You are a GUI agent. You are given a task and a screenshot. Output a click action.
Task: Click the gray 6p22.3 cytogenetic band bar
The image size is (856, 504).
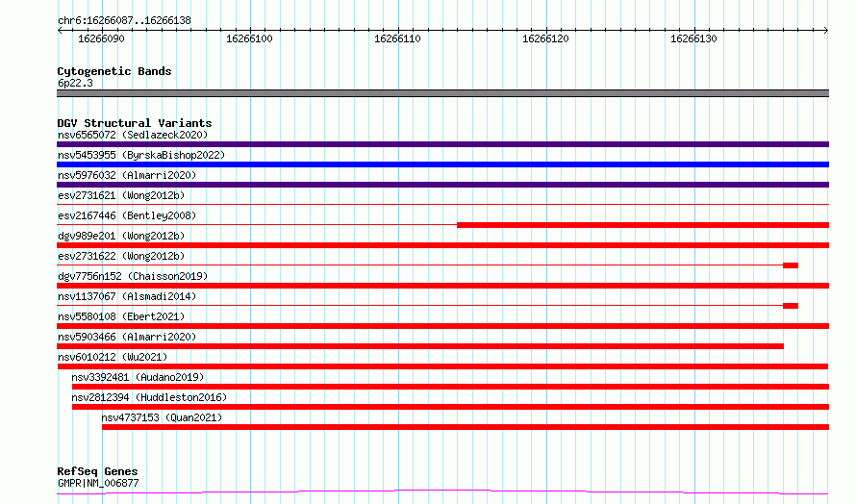click(x=442, y=93)
